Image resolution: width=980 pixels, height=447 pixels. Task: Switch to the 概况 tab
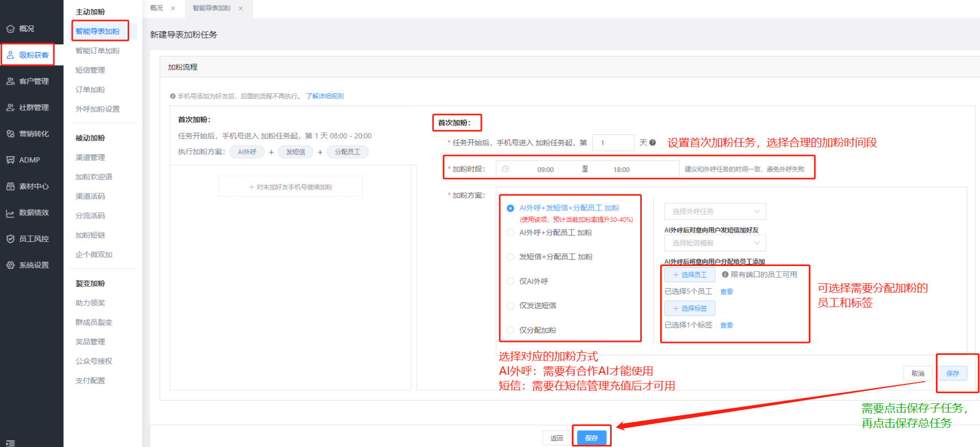(157, 8)
